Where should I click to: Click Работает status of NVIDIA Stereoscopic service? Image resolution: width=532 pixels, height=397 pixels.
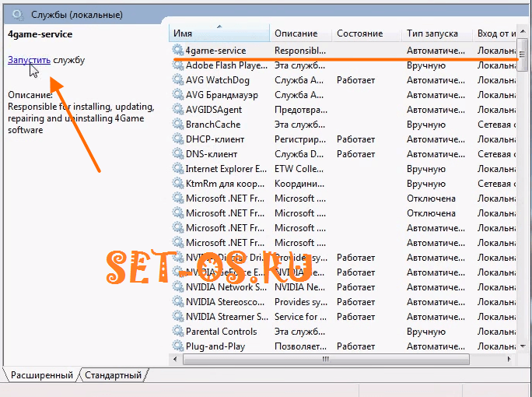pos(355,302)
